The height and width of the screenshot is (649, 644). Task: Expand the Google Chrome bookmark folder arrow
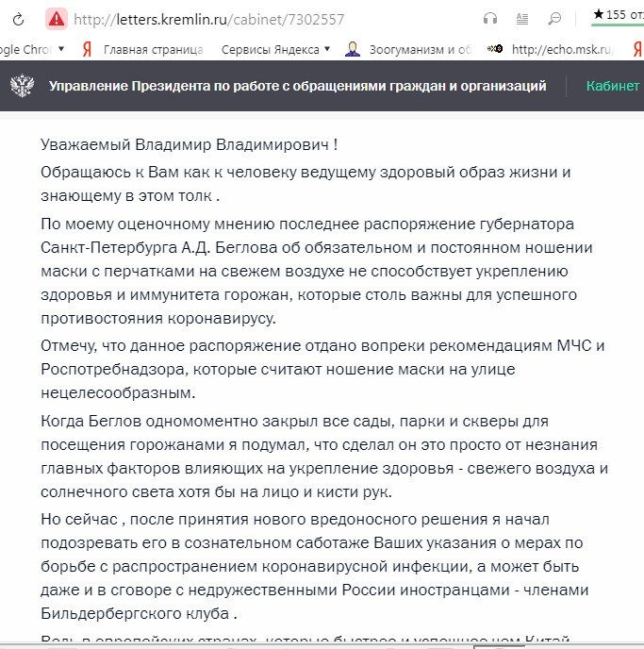[x=61, y=48]
